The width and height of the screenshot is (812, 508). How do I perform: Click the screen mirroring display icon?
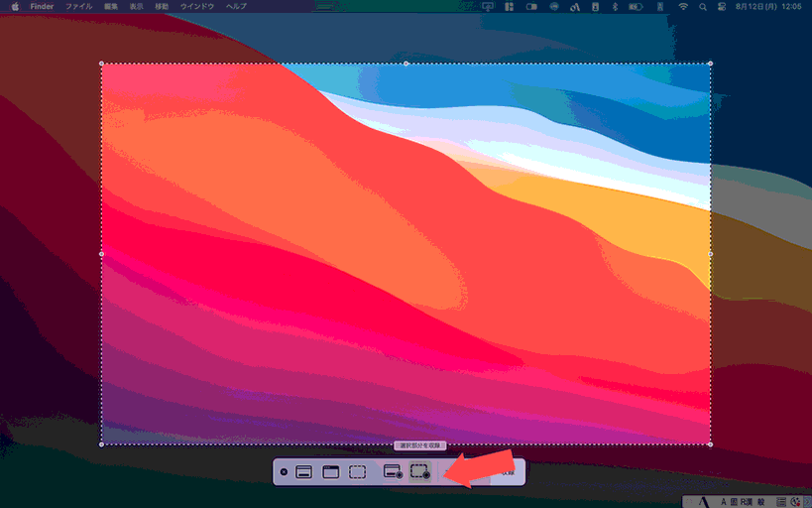tap(488, 6)
